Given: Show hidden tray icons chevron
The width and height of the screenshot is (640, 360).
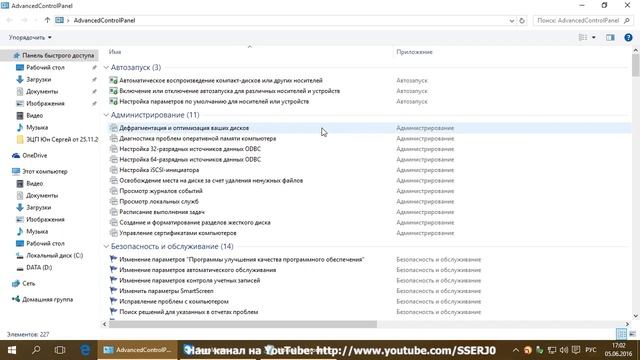Looking at the screenshot, I should (516, 350).
